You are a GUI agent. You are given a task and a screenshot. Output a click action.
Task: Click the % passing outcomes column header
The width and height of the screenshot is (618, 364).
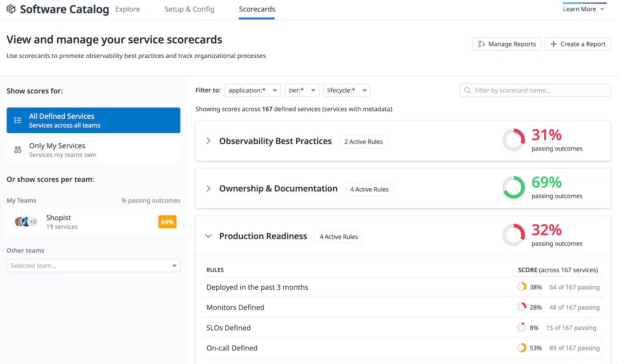(151, 201)
